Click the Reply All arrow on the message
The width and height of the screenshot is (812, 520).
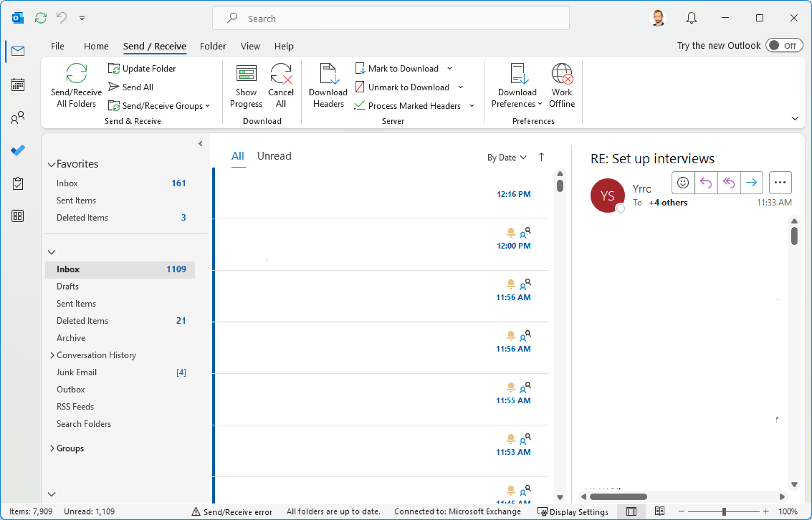(x=729, y=183)
